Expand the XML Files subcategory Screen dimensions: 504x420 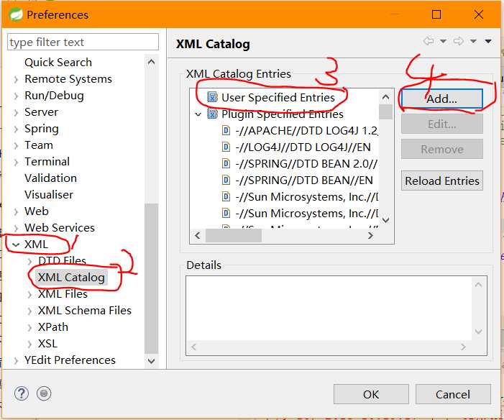click(29, 294)
